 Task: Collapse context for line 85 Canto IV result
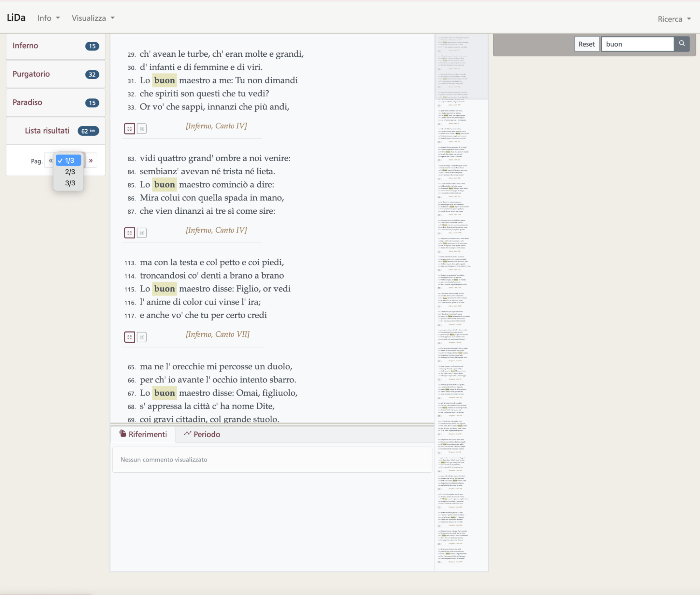[142, 233]
